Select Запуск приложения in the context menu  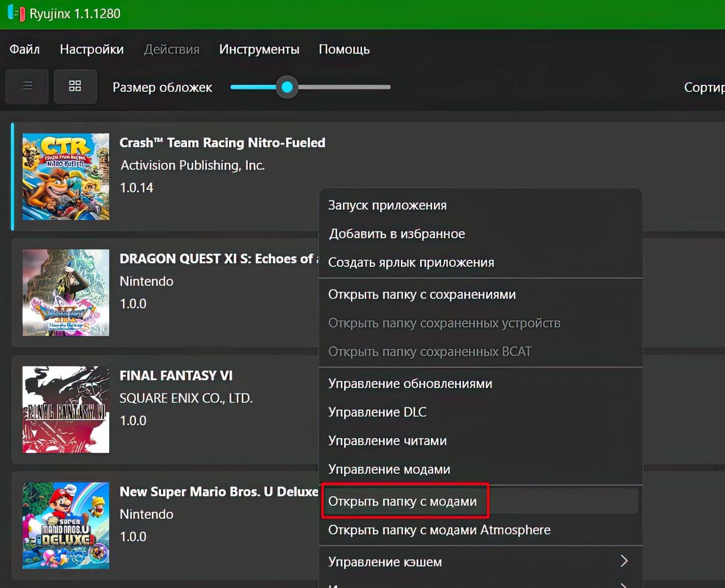pyautogui.click(x=388, y=205)
